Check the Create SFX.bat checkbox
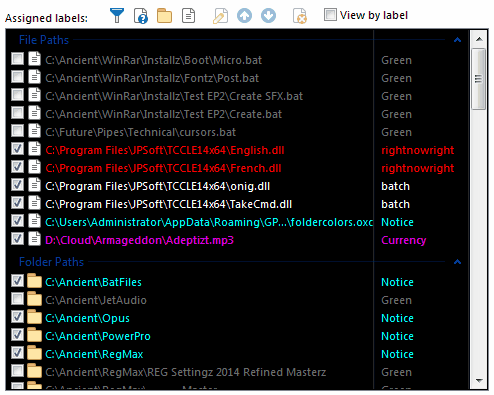This screenshot has width=494, height=395. point(17,95)
